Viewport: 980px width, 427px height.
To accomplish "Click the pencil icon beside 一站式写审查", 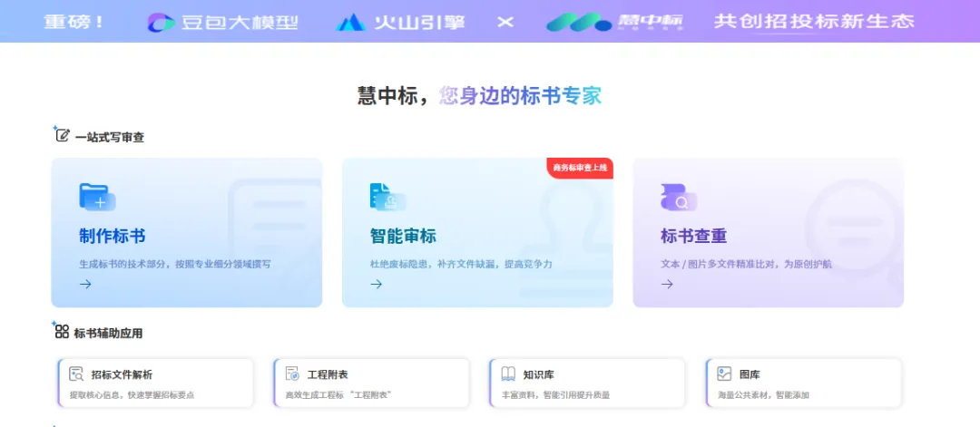I will (62, 135).
